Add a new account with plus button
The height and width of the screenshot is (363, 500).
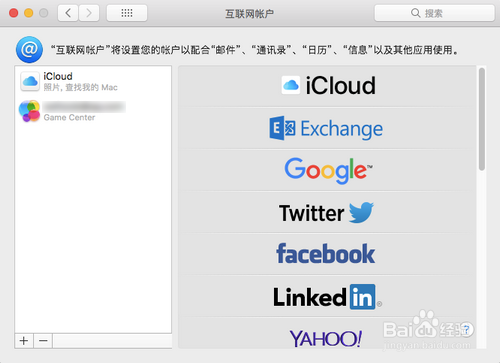[x=24, y=341]
